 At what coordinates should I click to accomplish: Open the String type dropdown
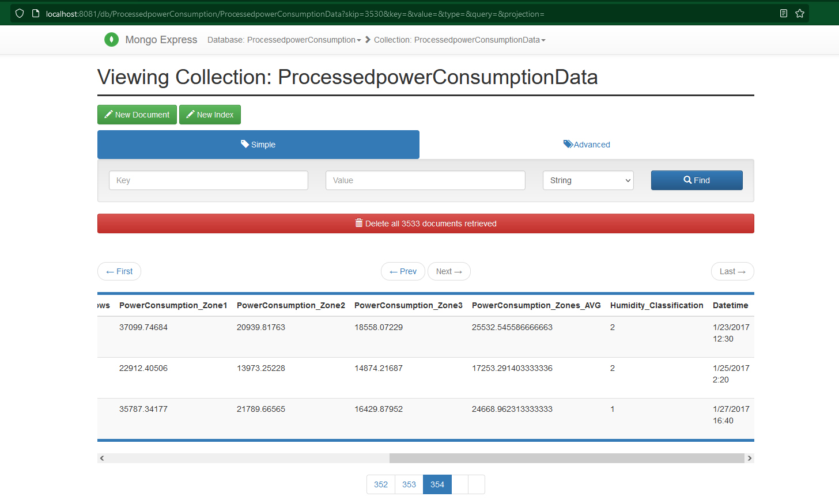[x=588, y=180]
